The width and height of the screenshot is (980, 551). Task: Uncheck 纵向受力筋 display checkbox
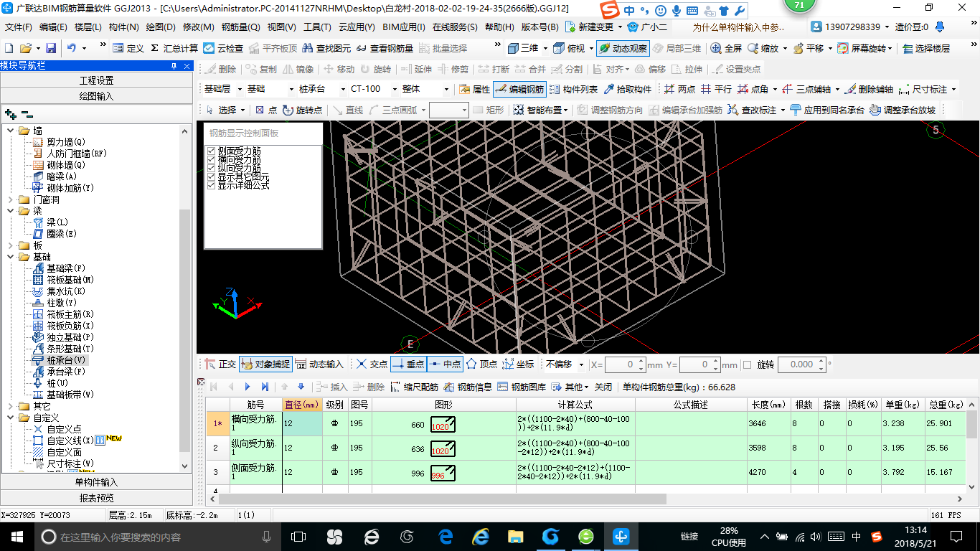click(x=211, y=168)
